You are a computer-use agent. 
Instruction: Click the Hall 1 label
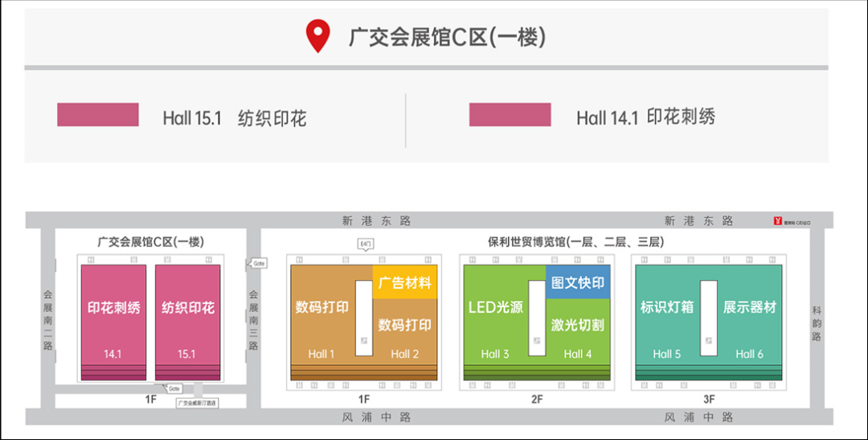321,354
